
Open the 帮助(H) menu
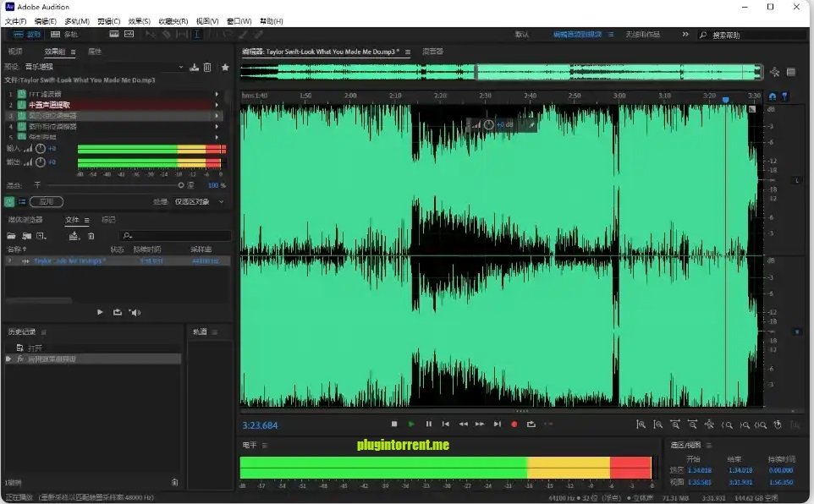click(272, 21)
